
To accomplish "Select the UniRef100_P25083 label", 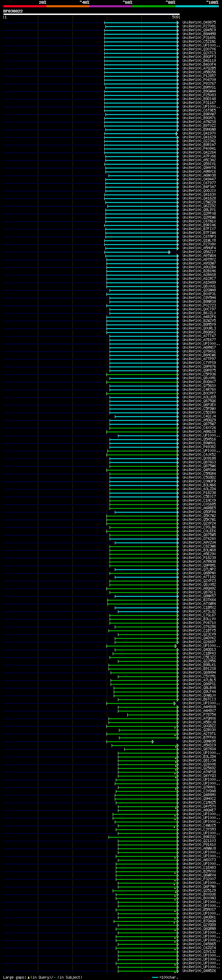I will click(199, 95).
